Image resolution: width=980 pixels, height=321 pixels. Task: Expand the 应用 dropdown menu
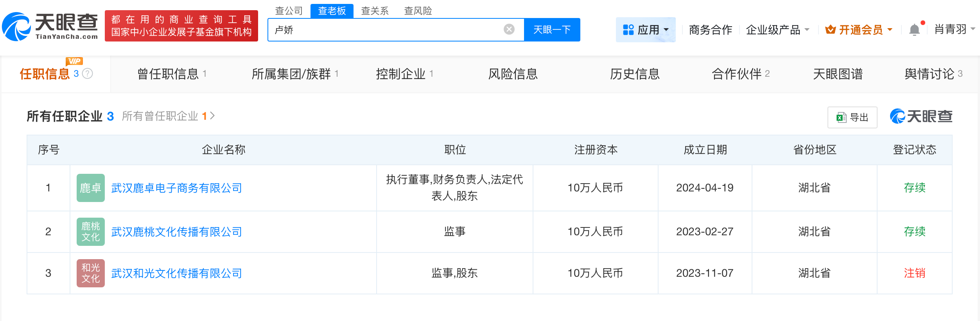(x=646, y=30)
